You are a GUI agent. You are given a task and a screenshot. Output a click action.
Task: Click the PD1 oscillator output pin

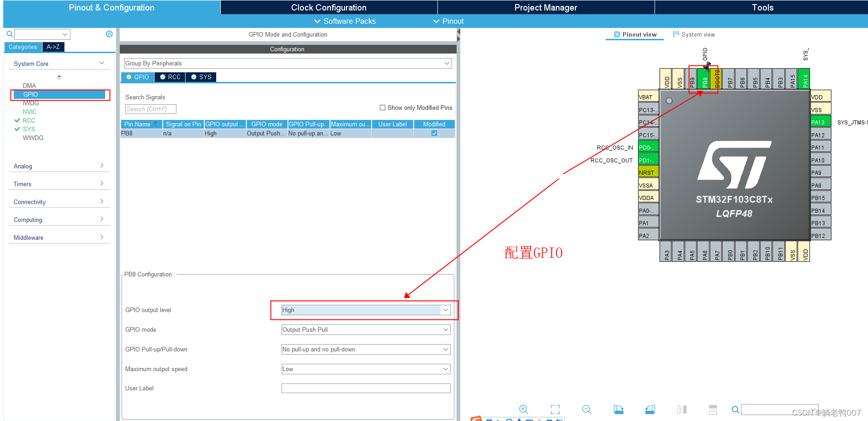648,160
